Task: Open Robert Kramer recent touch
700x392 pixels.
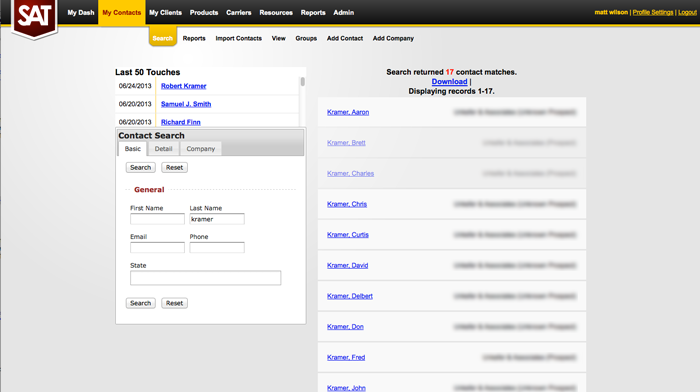Action: 183,86
